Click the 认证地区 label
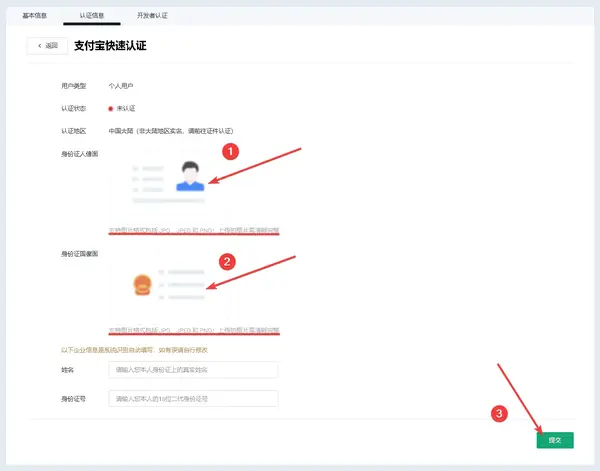This screenshot has width=600, height=471. click(73, 131)
